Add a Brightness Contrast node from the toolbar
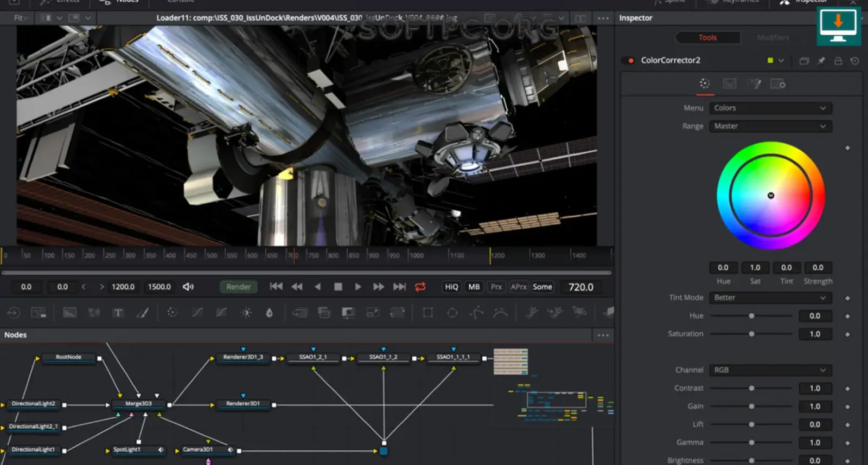Screen dimensions: 868x465 (x=246, y=313)
